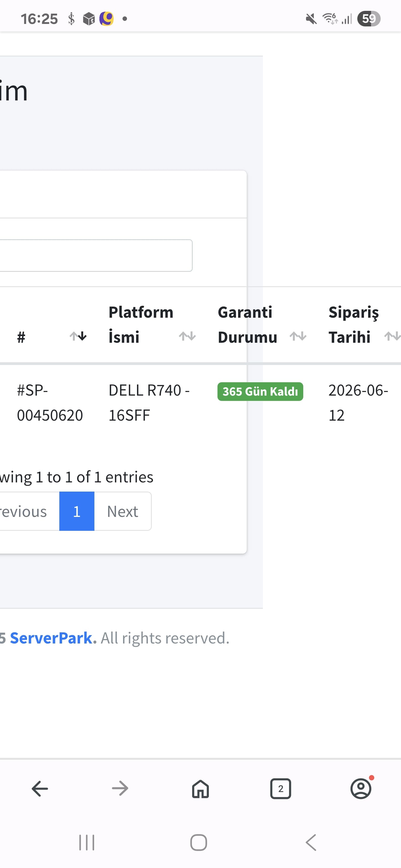Screen dimensions: 401x868
Task: Open the ServerPark footer link
Action: tap(53, 638)
